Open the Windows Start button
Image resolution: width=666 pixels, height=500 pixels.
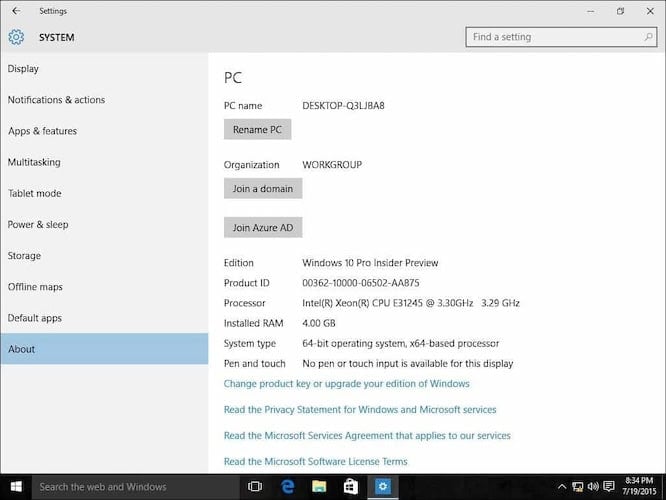[16, 486]
